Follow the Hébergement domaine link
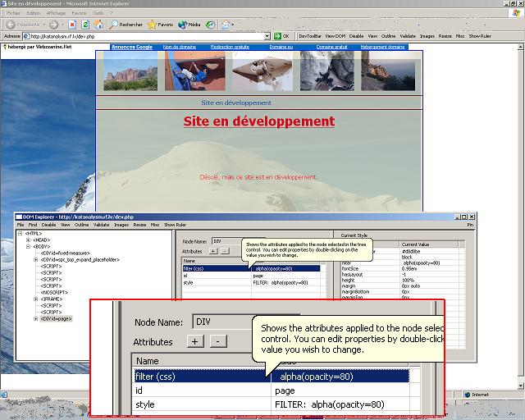The height and width of the screenshot is (420, 525). point(382,47)
